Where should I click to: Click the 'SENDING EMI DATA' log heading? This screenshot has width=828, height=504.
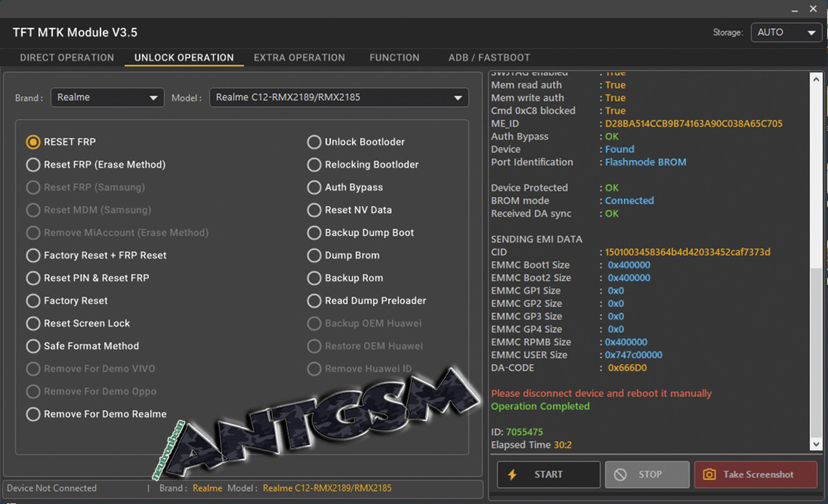(x=537, y=239)
